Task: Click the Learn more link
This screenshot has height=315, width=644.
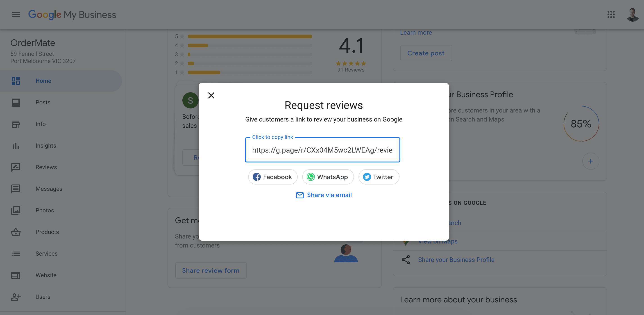Action: tap(416, 32)
